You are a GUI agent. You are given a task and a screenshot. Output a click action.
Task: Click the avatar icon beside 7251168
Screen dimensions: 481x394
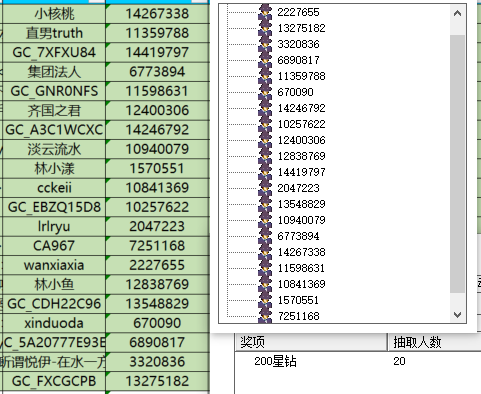265,315
